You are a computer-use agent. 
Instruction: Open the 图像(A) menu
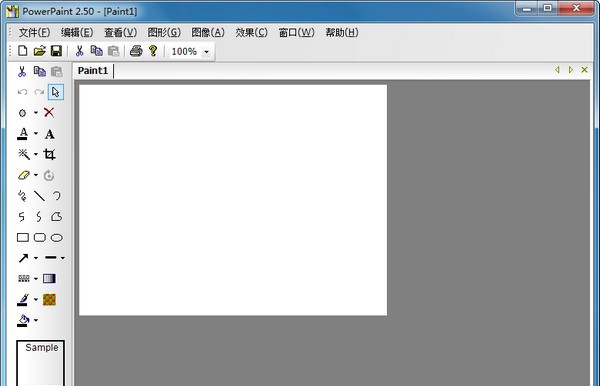click(x=208, y=33)
